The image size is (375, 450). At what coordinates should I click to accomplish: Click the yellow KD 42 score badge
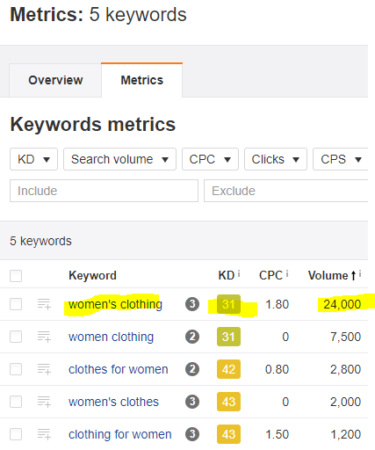(229, 369)
